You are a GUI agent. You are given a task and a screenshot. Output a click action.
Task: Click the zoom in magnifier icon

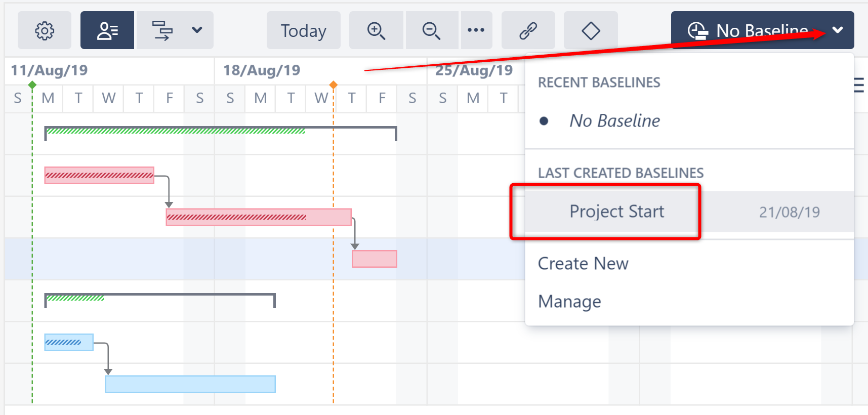[x=376, y=31]
